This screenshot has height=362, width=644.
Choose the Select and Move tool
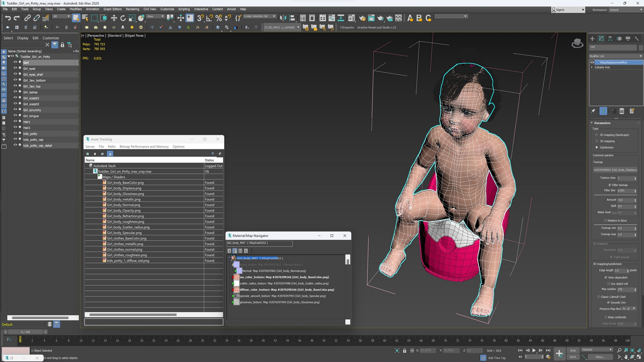pos(114,18)
